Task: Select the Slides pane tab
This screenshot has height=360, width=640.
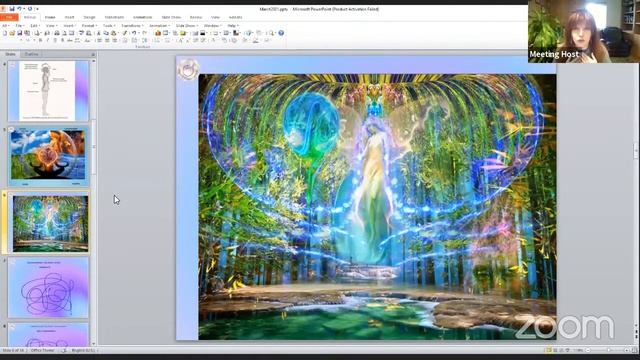Action: coord(10,54)
